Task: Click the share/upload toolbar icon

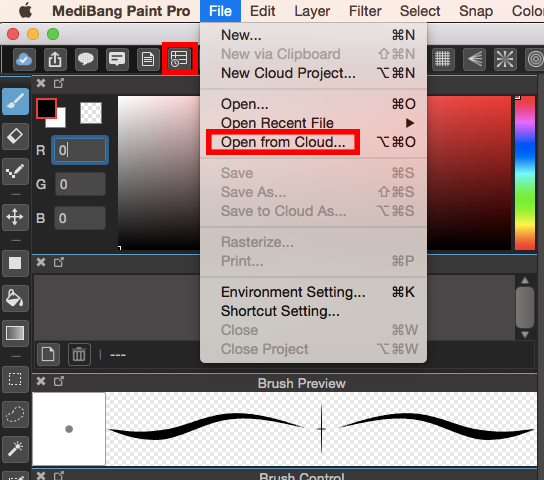Action: tap(55, 59)
